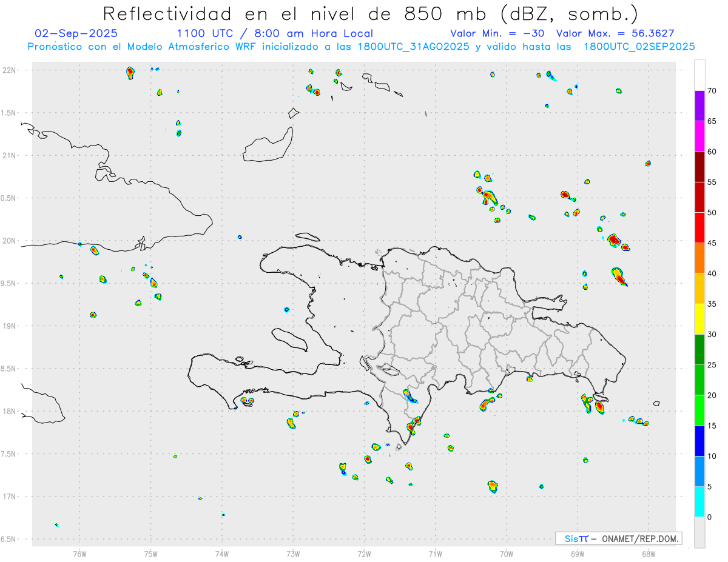Click the light green 15–20 dBZ segment
Screen dimensions: 728x562
tap(699, 410)
